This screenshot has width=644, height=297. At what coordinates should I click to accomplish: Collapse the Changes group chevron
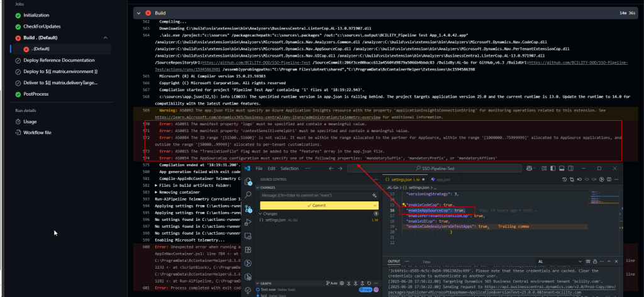pyautogui.click(x=260, y=213)
